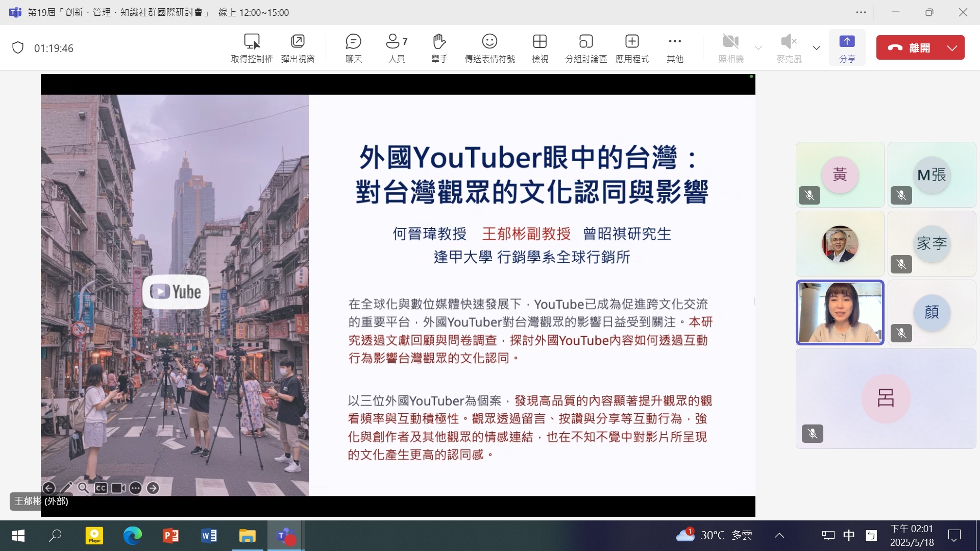980x551 pixels.
Task: Open Word from the taskbar
Action: click(209, 536)
